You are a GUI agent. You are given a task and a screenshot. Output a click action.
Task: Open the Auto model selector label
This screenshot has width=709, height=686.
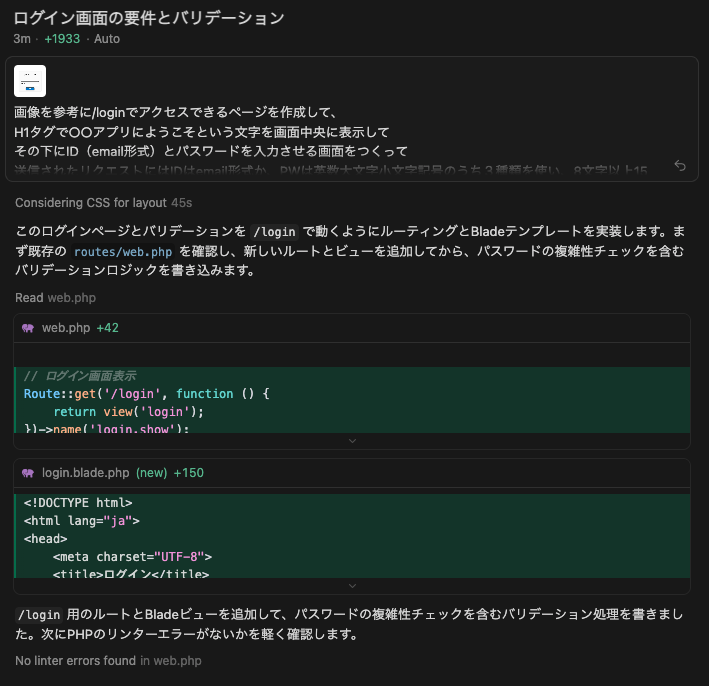click(x=107, y=39)
